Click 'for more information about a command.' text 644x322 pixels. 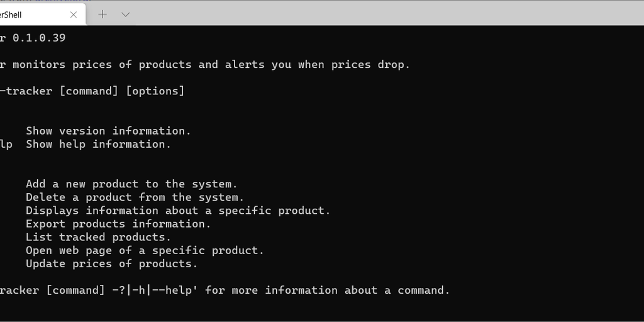(x=328, y=291)
